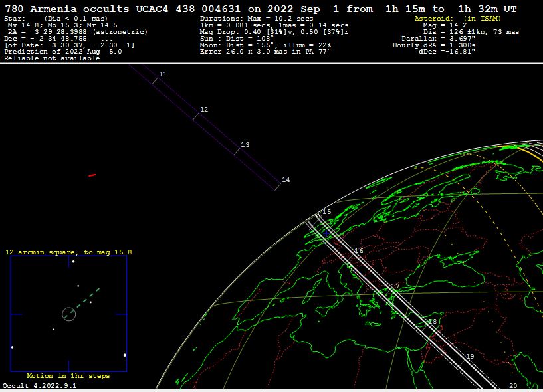Click the "780 Armenia occults" title text
Viewport: 543px width, 392px height.
click(66, 8)
